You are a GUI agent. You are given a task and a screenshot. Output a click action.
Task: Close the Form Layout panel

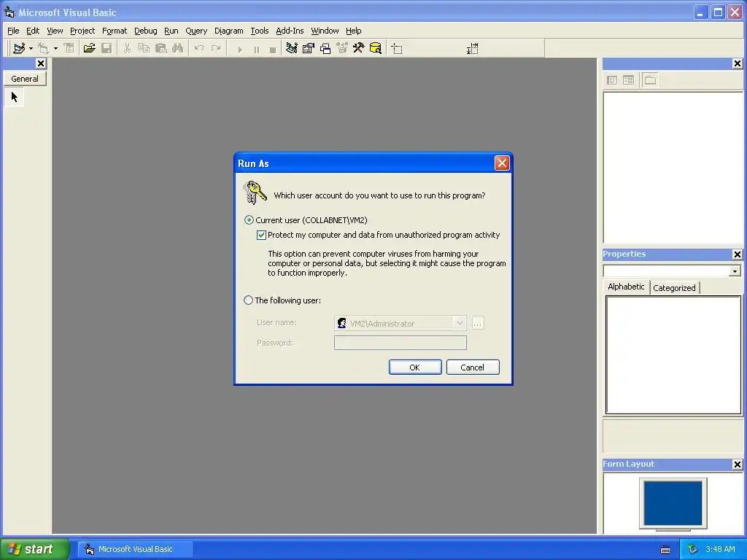coord(737,464)
